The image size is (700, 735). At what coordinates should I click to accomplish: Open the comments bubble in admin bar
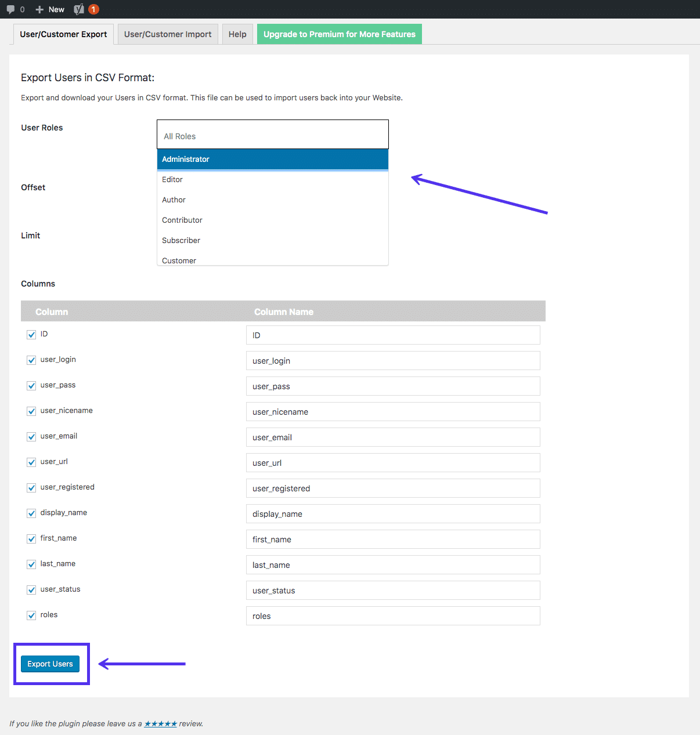15,9
